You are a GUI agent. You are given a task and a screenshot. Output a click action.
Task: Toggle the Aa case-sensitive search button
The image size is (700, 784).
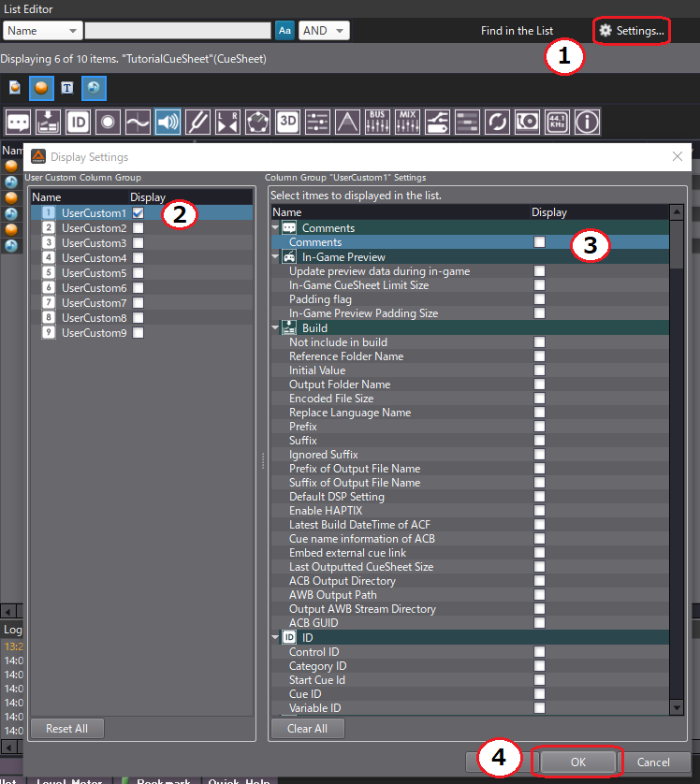coord(284,31)
